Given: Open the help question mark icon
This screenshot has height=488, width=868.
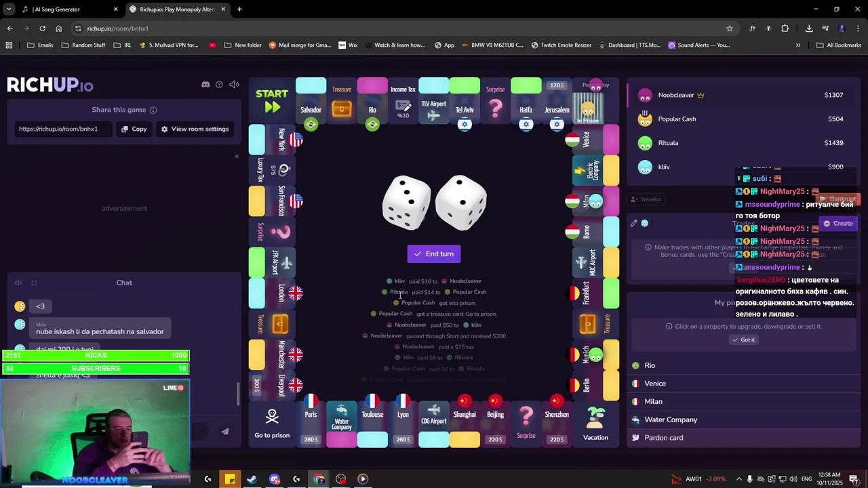Looking at the screenshot, I should pyautogui.click(x=219, y=85).
